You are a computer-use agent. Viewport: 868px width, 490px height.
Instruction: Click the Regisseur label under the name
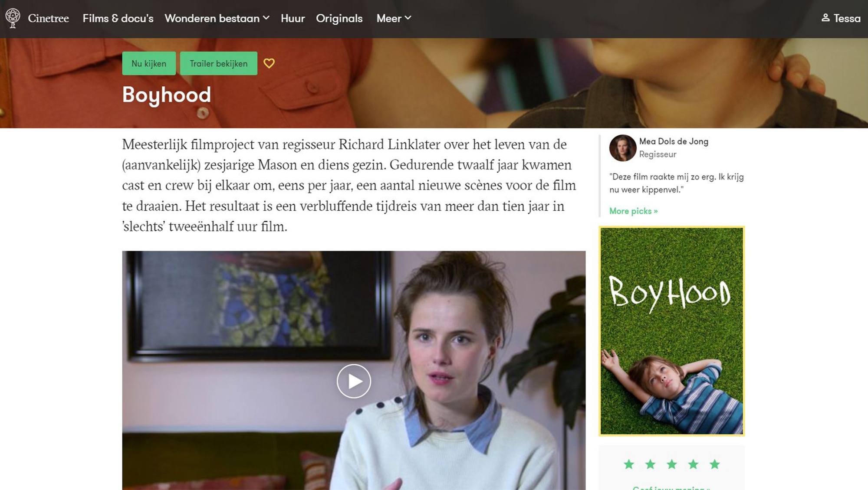[658, 154]
